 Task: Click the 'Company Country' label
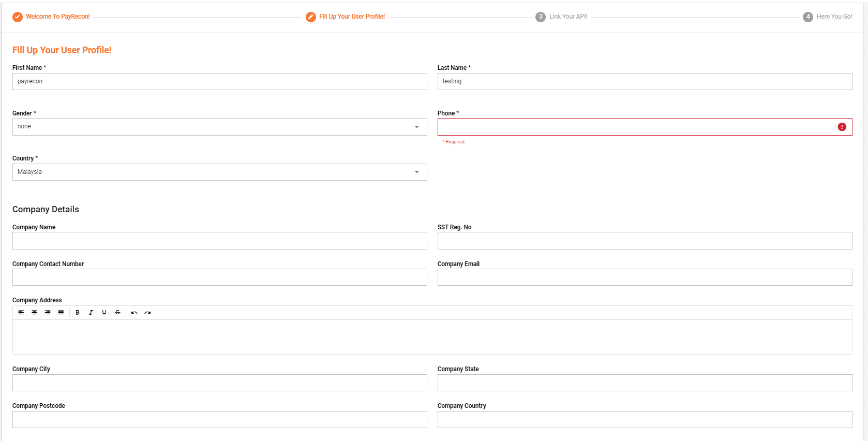pos(462,406)
